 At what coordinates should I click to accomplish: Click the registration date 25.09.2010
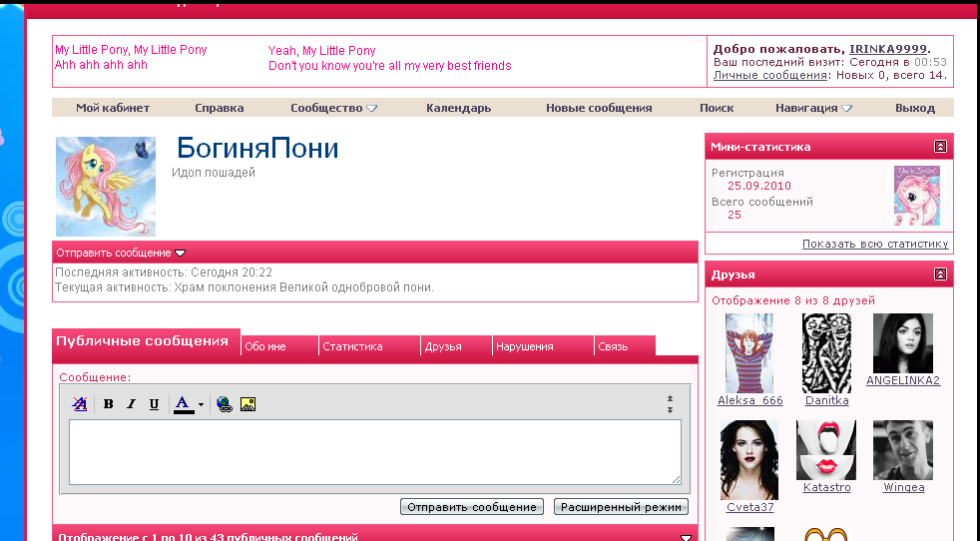point(759,186)
